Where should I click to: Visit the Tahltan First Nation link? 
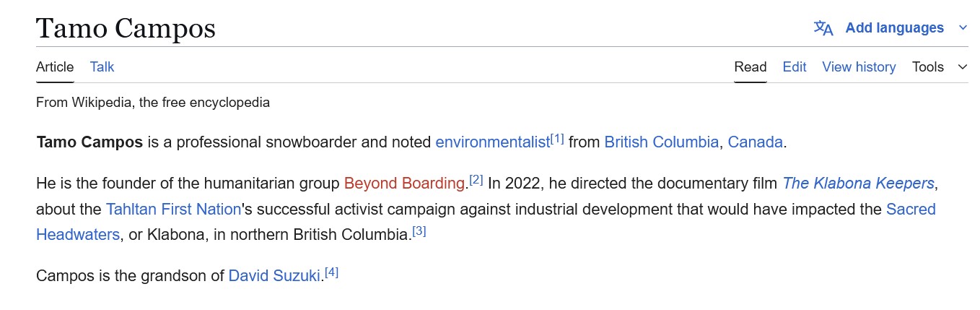[173, 210]
